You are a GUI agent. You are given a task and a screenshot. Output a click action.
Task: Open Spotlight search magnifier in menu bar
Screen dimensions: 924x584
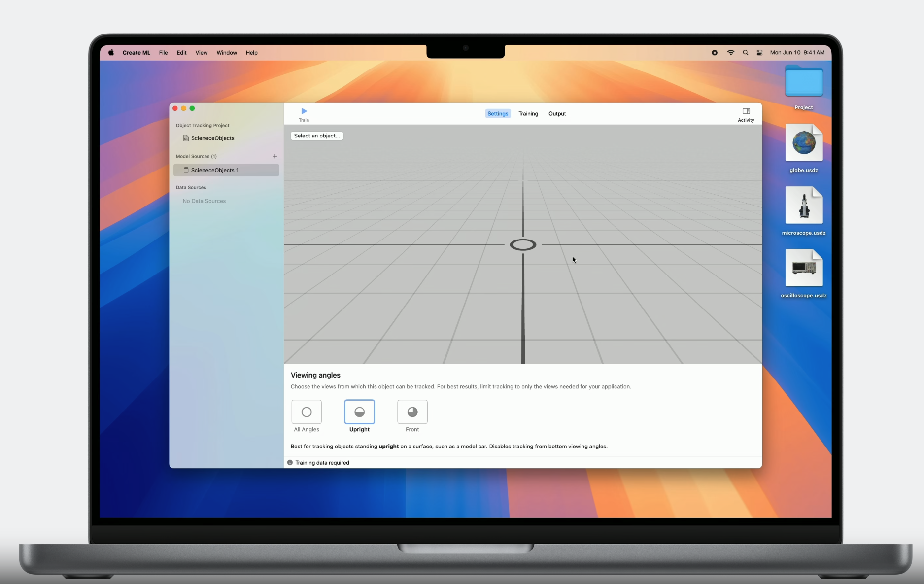[x=746, y=53]
